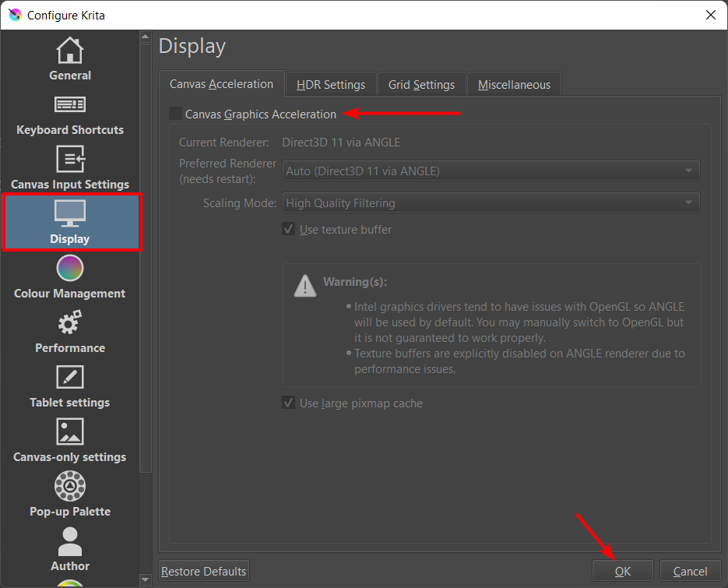Select the Display monitor icon
The height and width of the screenshot is (588, 728).
click(70, 213)
